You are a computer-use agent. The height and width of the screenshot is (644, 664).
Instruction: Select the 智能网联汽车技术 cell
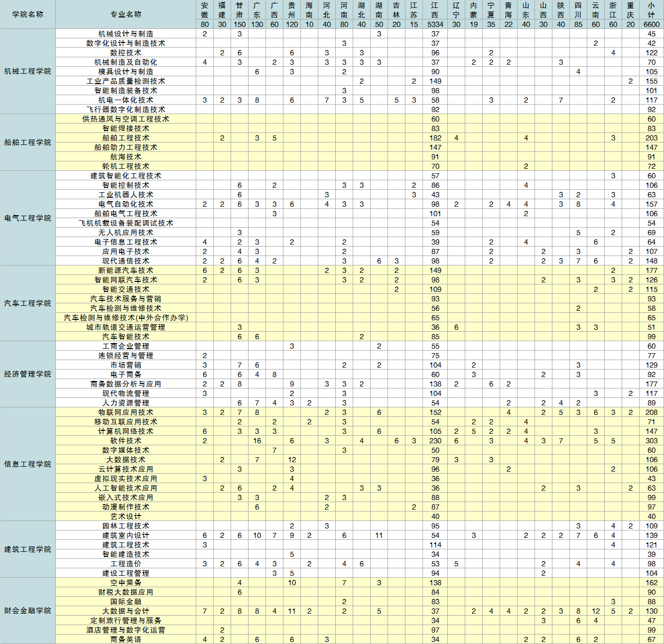tap(126, 280)
